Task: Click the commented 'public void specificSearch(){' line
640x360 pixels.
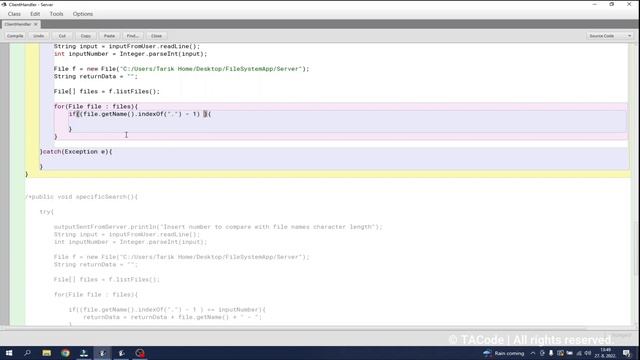Action: click(x=82, y=197)
